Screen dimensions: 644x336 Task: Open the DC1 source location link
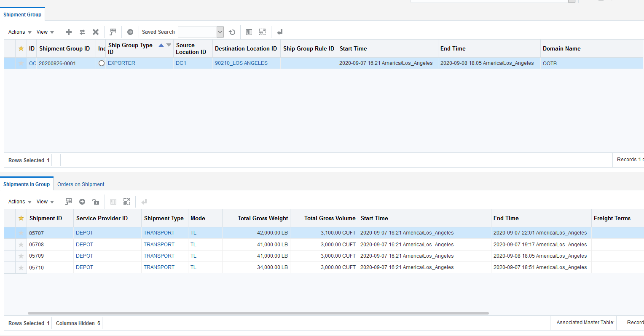coord(181,63)
